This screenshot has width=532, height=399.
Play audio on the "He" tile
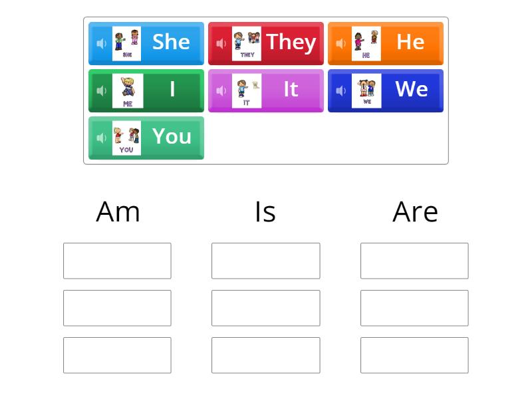click(340, 43)
